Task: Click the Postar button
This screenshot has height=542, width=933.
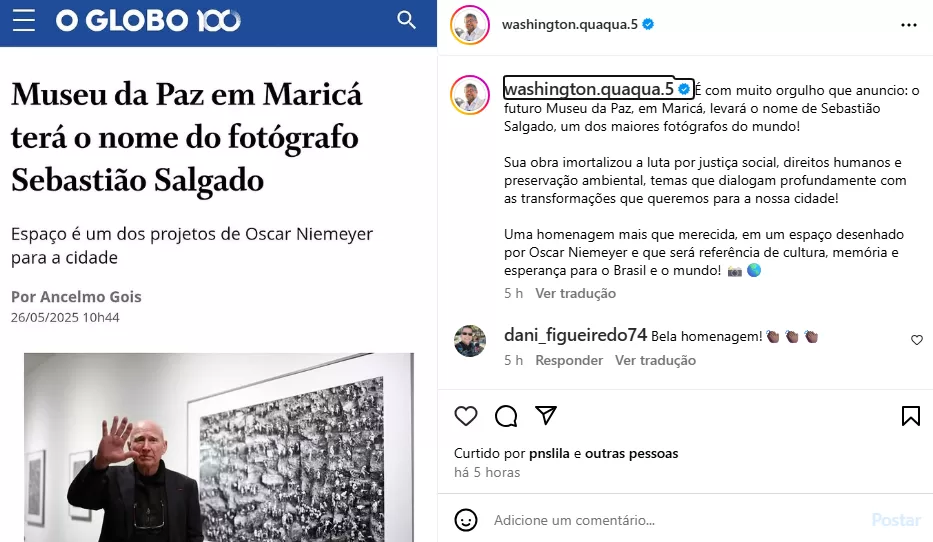Action: (x=896, y=520)
